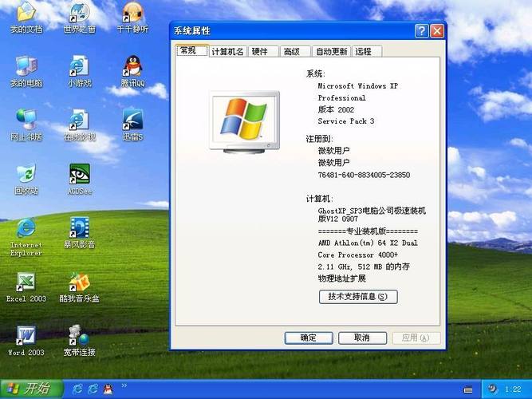
Task: Open the 远程 tab
Action: coord(367,52)
